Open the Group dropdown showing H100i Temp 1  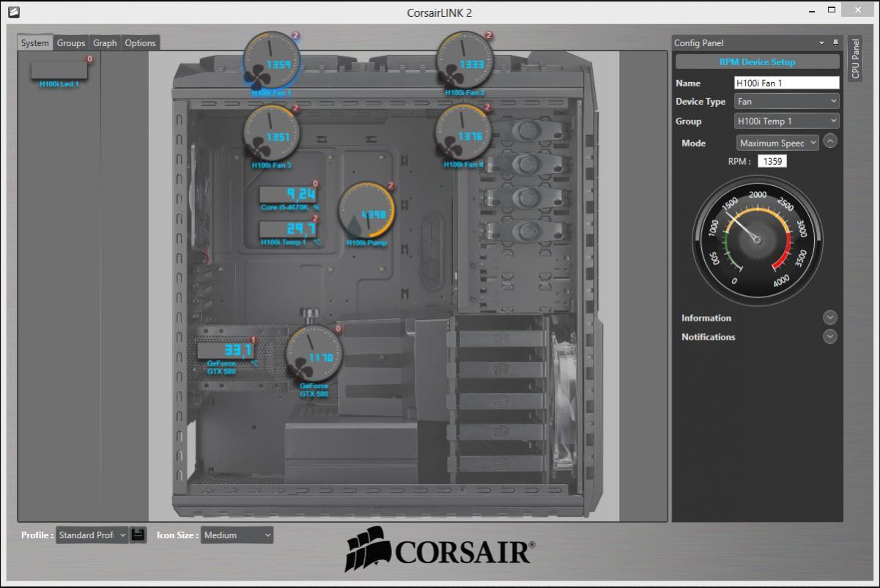[787, 121]
